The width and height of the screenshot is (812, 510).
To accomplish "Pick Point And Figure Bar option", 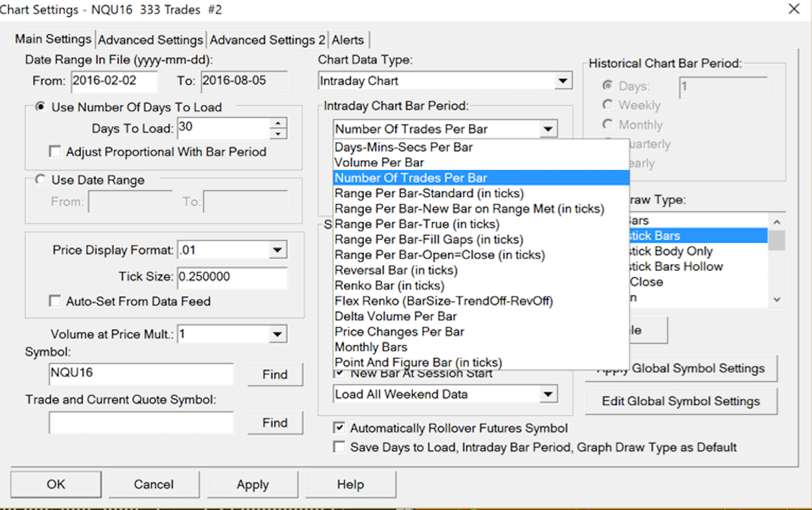I will tap(417, 363).
